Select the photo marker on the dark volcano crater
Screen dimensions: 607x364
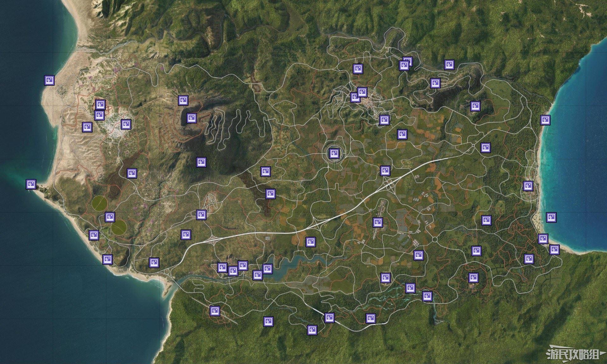[191, 118]
